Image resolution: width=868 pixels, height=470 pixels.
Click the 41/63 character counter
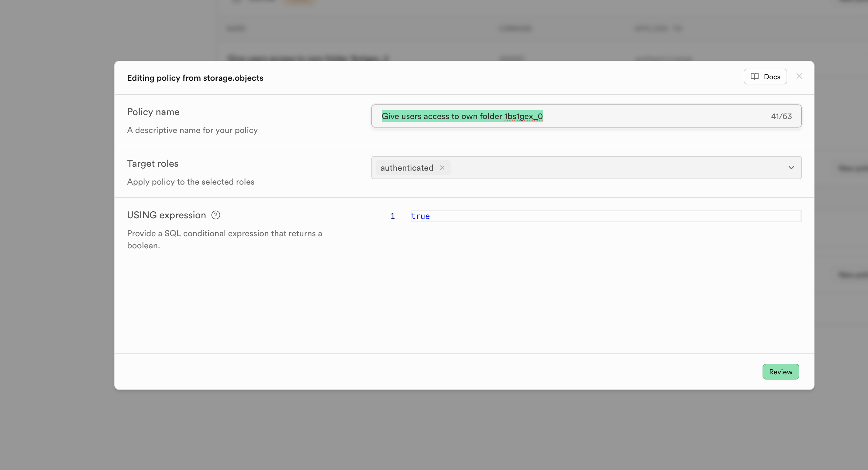tap(781, 116)
